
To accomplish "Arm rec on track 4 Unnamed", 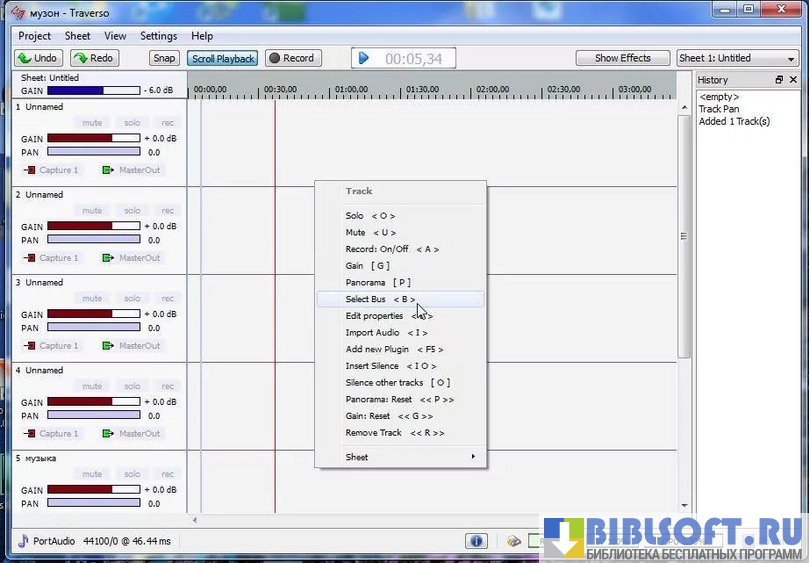I will coord(167,387).
